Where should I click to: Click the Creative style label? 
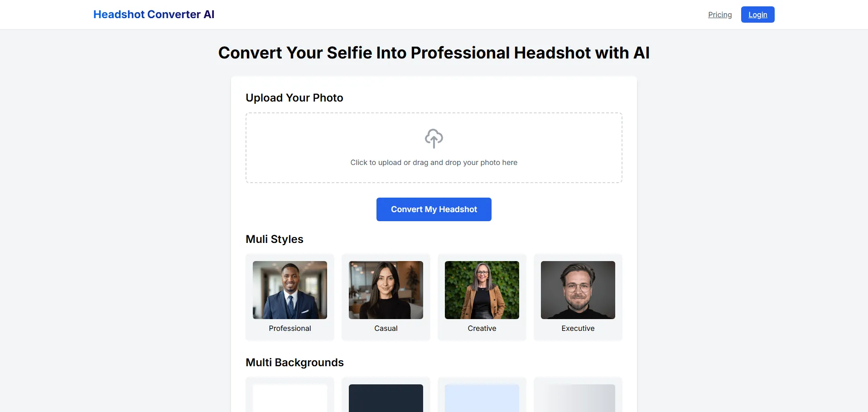point(482,328)
